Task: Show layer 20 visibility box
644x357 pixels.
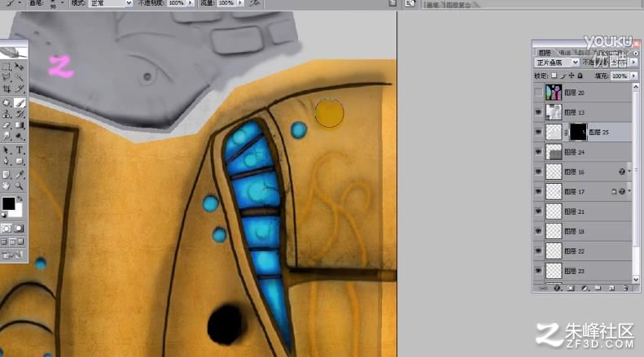Action: click(x=538, y=93)
